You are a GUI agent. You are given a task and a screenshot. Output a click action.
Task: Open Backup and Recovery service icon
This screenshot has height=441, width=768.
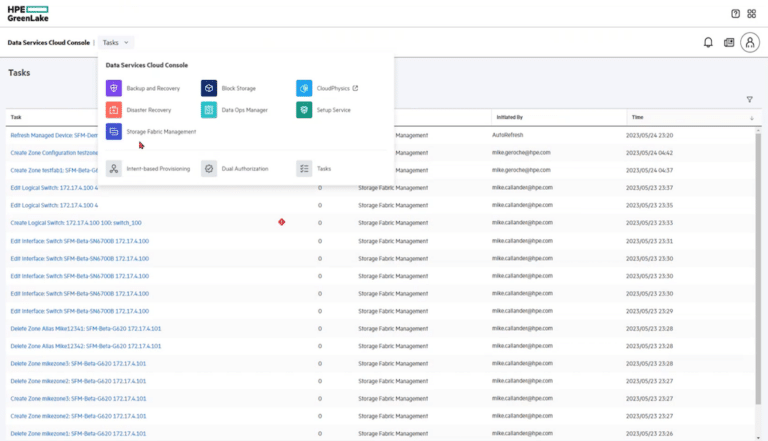(x=114, y=88)
